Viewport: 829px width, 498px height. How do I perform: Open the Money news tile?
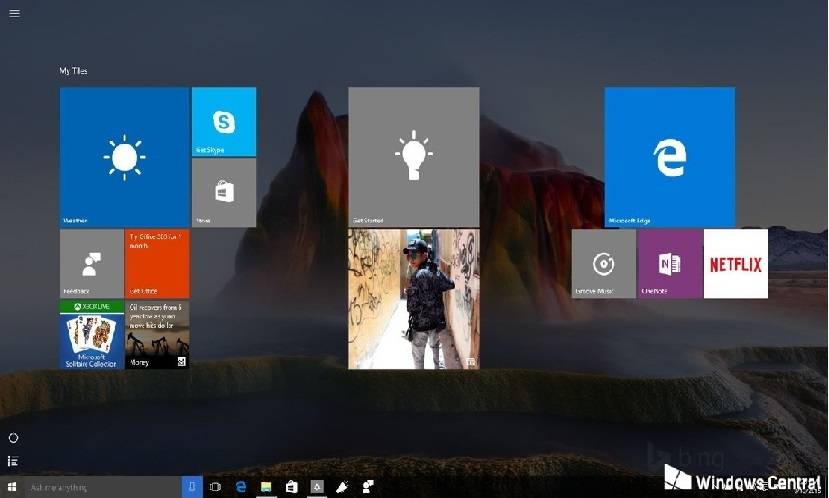coord(157,334)
